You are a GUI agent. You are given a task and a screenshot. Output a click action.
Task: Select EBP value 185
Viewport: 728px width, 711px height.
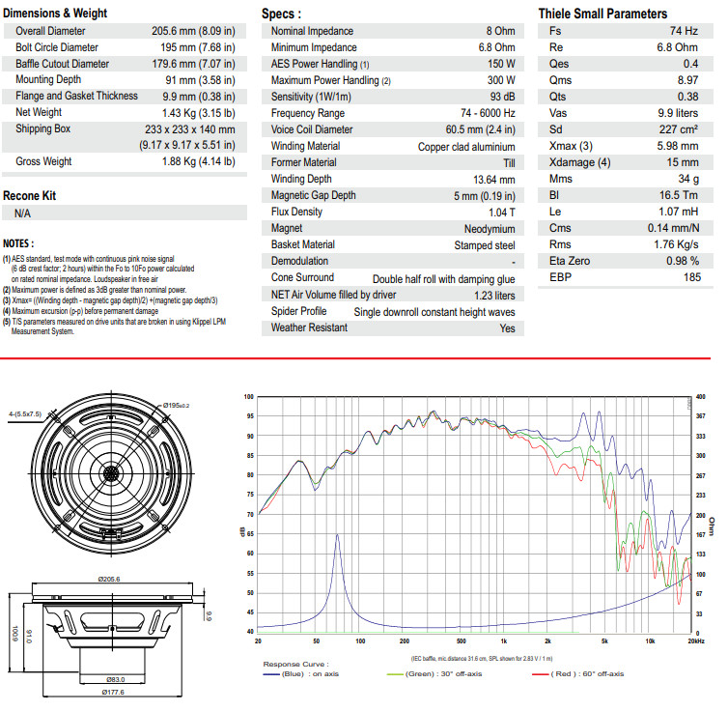click(x=691, y=277)
